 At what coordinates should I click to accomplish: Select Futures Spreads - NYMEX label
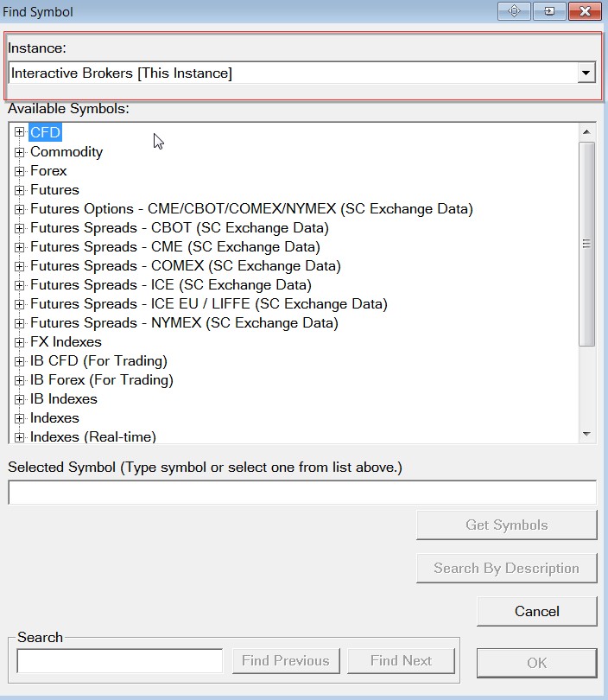(184, 322)
